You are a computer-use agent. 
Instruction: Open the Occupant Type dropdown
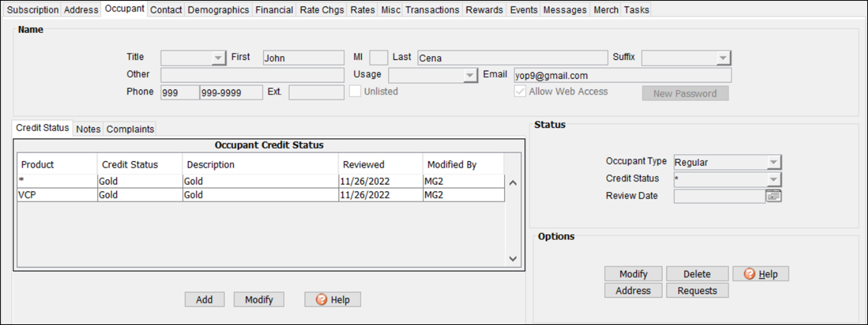773,162
